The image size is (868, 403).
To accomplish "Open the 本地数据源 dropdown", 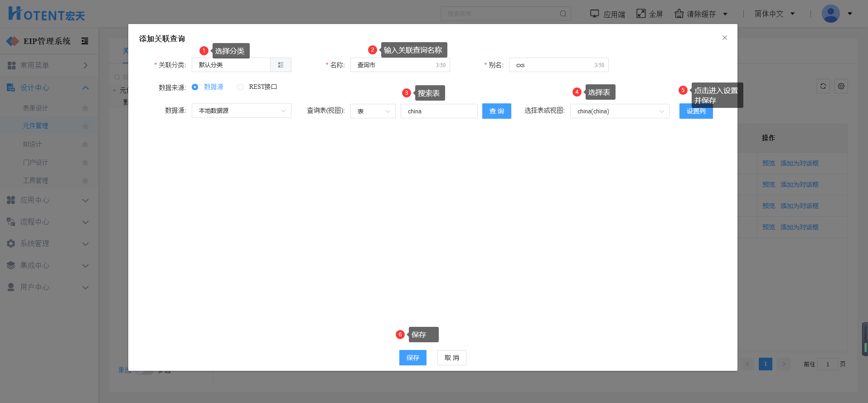I will pos(242,111).
